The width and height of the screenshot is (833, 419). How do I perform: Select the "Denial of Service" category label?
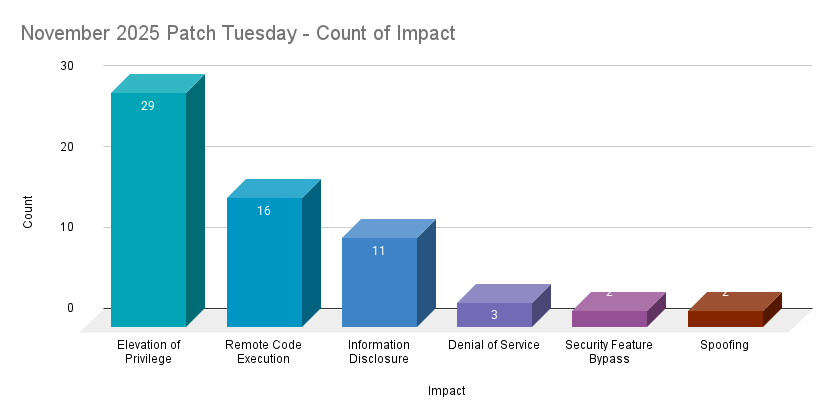(x=494, y=345)
